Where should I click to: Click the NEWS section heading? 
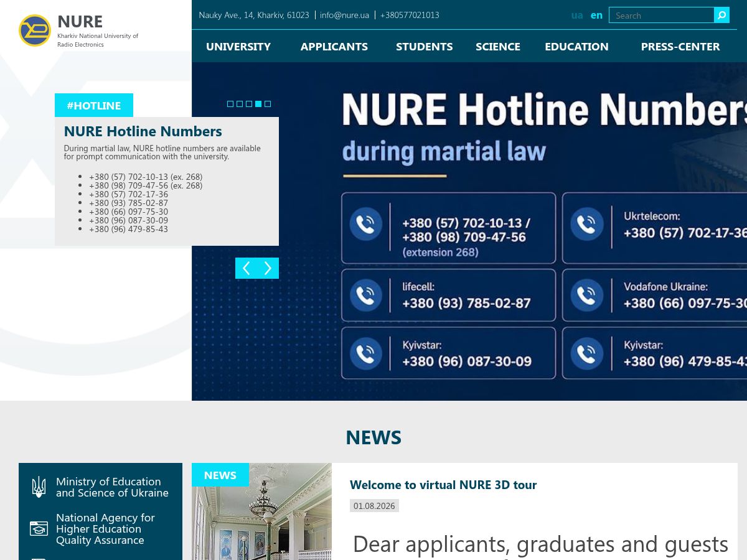[x=374, y=437]
